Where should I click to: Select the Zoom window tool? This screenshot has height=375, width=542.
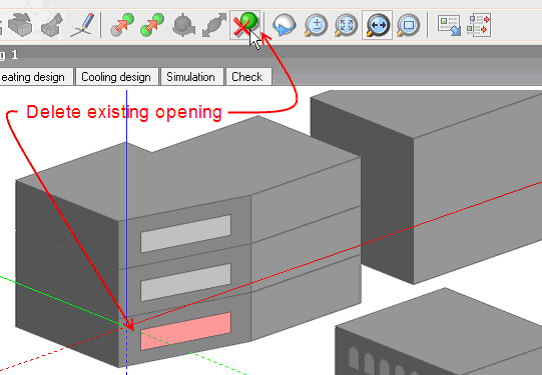point(408,25)
